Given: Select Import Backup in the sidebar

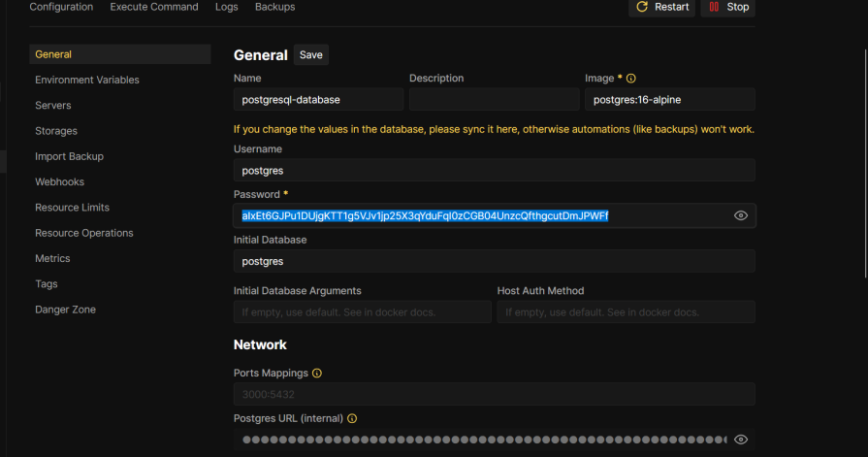Looking at the screenshot, I should pos(69,156).
